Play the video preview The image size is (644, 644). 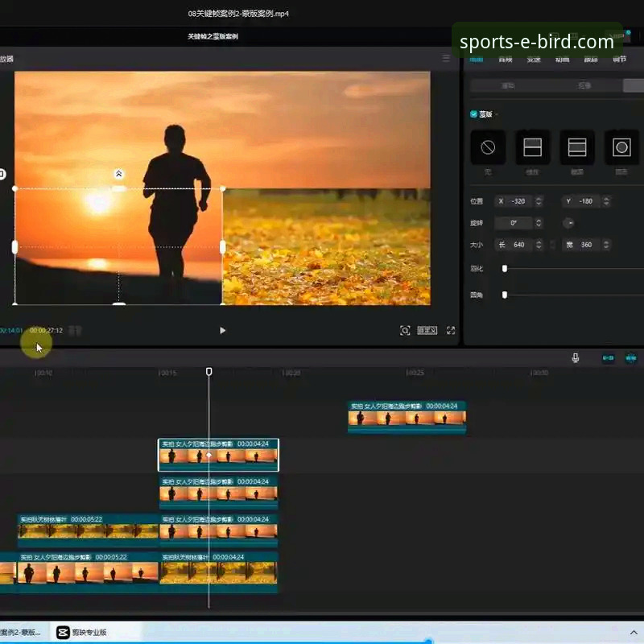tap(223, 330)
